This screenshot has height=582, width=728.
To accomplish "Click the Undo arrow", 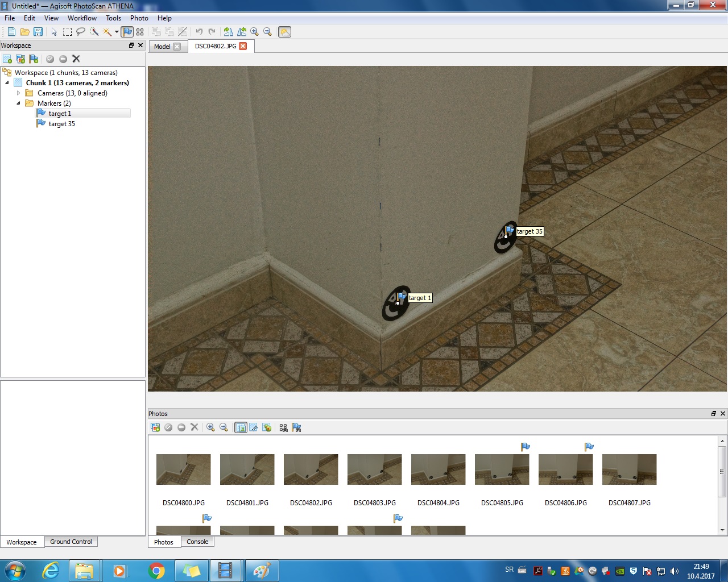I will click(199, 32).
